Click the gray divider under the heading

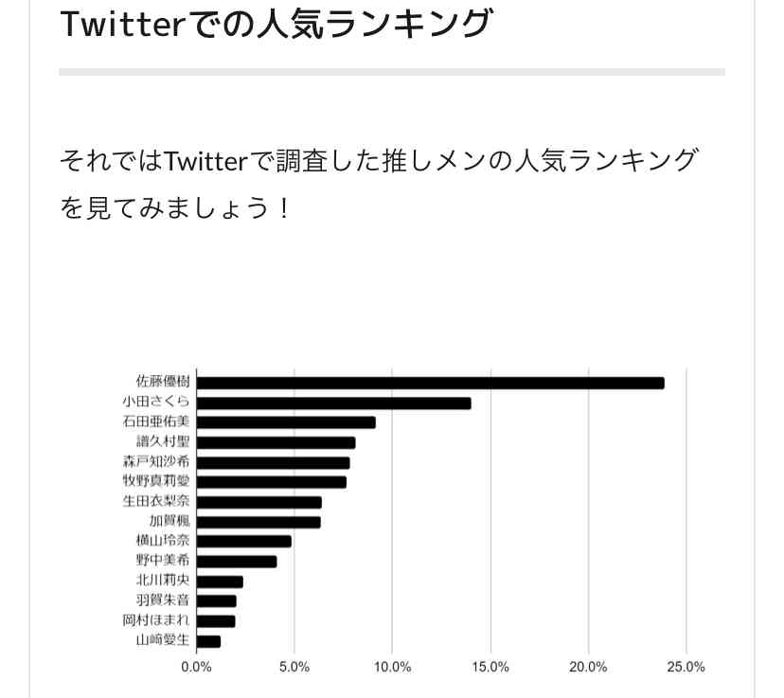pos(392,72)
